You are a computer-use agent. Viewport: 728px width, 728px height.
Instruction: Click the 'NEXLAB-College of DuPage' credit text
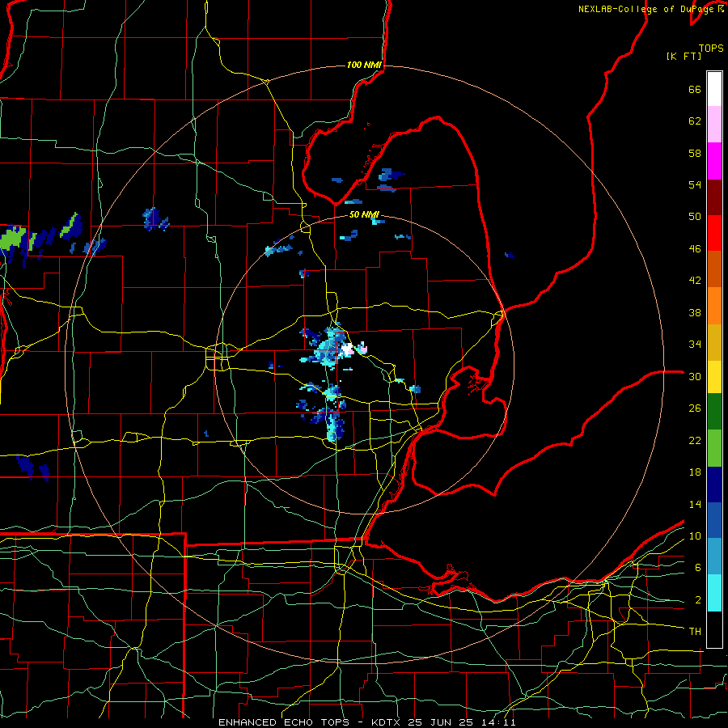(648, 9)
